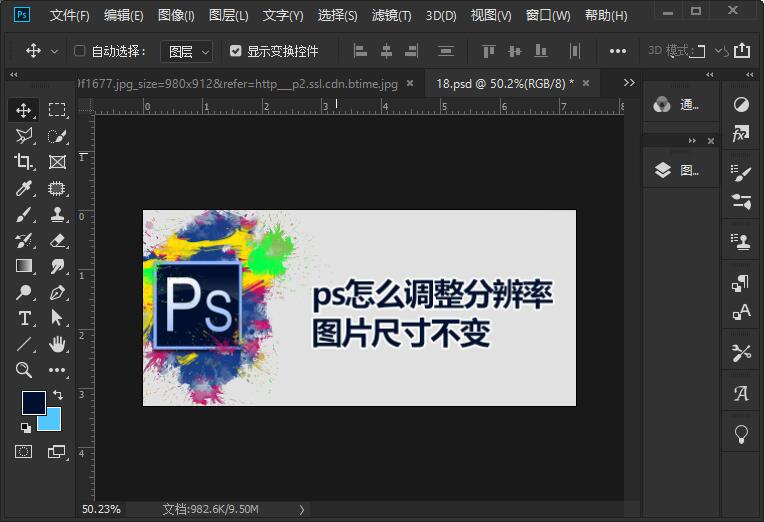The width and height of the screenshot is (764, 522).
Task: Open the 图层 auto-select dropdown
Action: [187, 51]
